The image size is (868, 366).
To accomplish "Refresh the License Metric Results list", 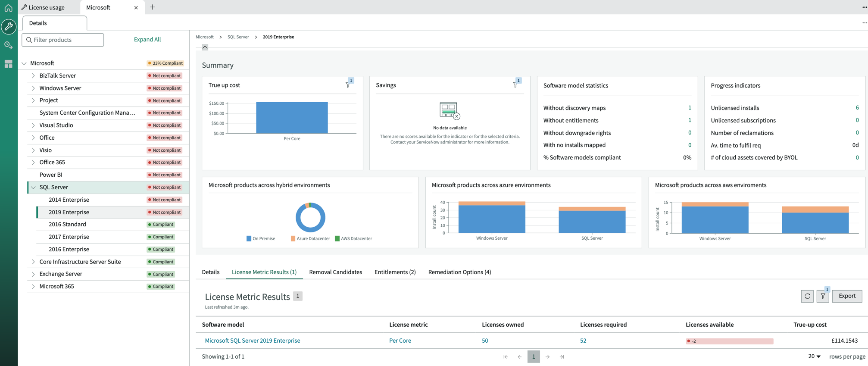I will pyautogui.click(x=807, y=296).
